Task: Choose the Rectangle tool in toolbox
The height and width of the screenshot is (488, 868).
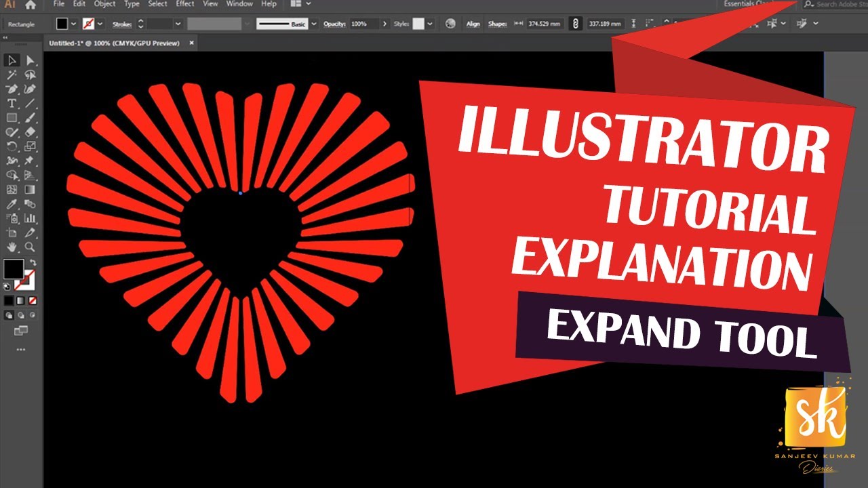Action: (12, 117)
